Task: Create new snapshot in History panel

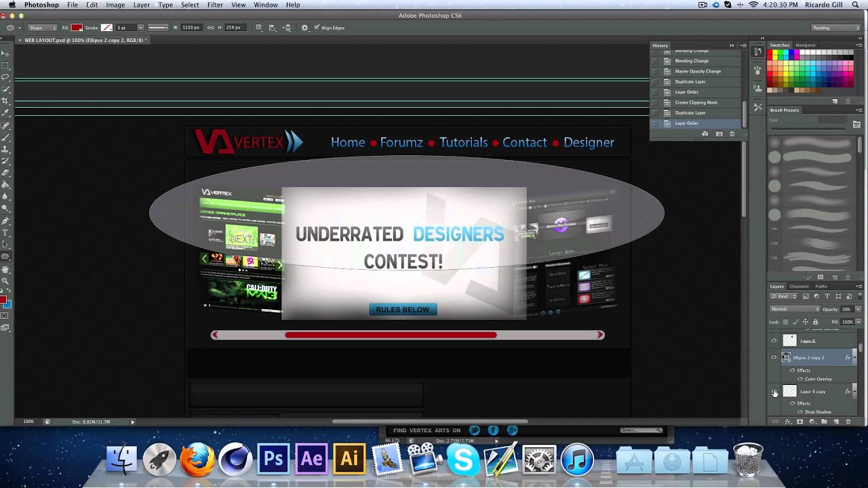Action: click(719, 134)
